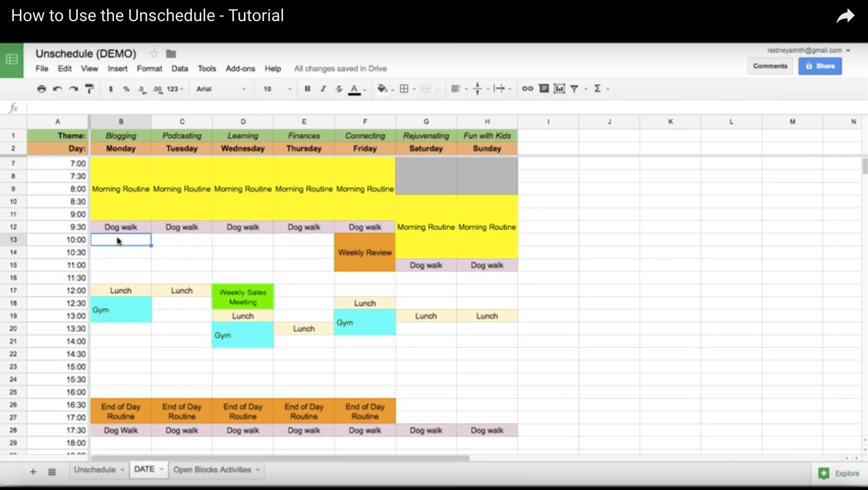The height and width of the screenshot is (490, 868).
Task: Format as currency with dollar icon
Action: click(110, 89)
